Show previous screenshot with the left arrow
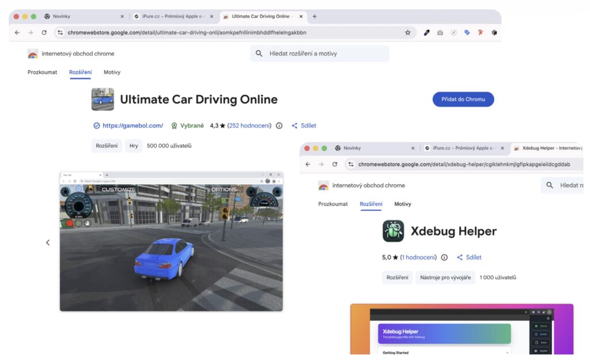The width and height of the screenshot is (590, 364). pos(48,242)
